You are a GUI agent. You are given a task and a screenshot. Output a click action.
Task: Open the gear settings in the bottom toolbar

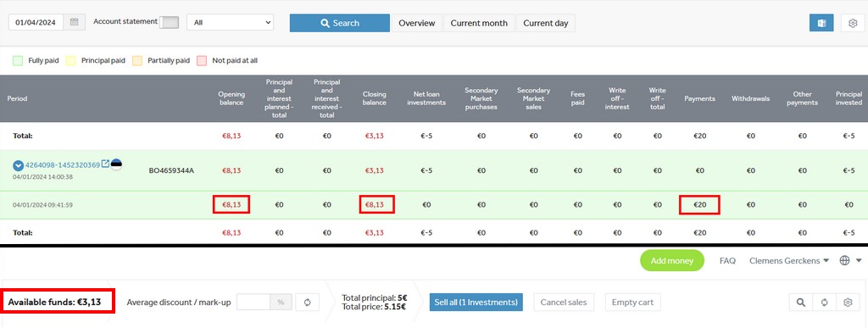tap(848, 303)
